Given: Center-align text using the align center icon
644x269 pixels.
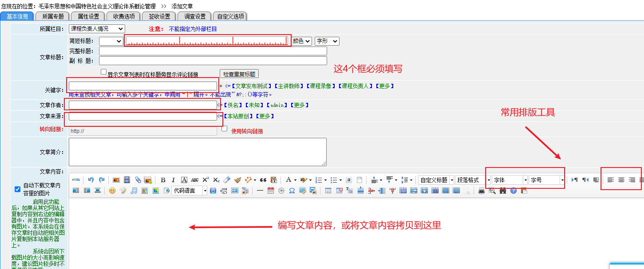Looking at the screenshot, I should [621, 180].
